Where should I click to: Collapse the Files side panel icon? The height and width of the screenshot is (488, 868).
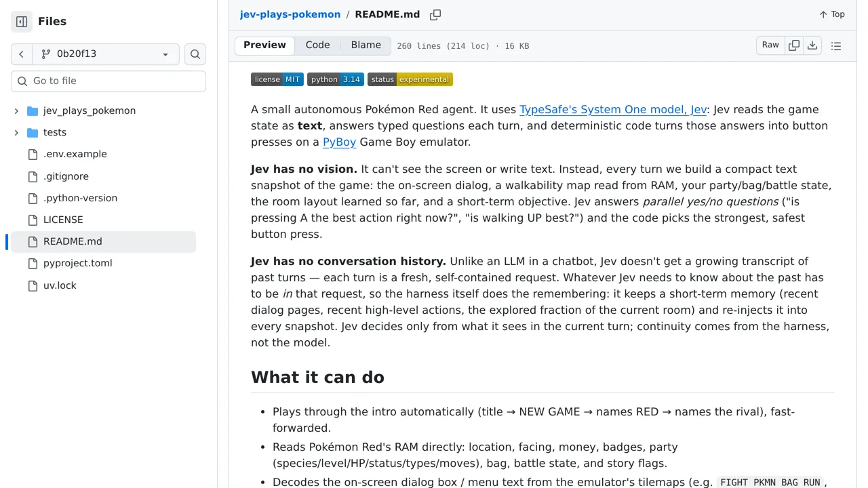22,22
